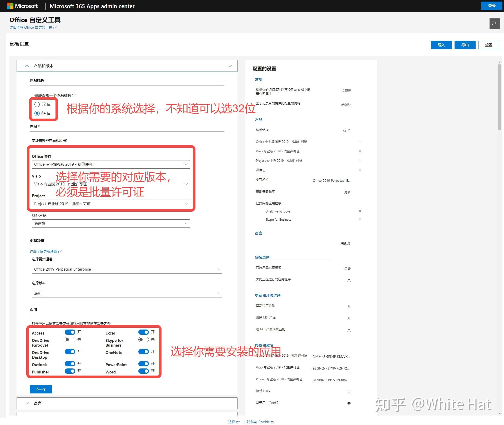Remove Project 专业版 2019 from configured settings
Screen dimensions: 504x425
pos(360,160)
